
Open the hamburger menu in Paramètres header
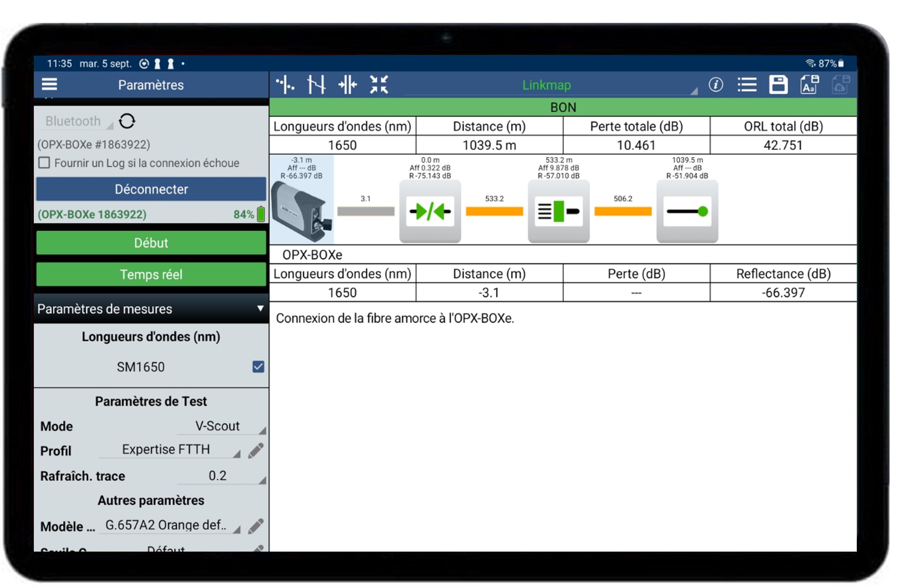pos(49,84)
